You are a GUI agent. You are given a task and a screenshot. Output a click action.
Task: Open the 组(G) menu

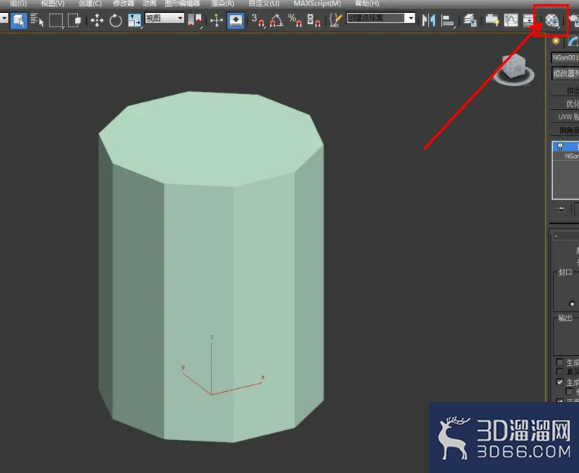click(x=18, y=4)
